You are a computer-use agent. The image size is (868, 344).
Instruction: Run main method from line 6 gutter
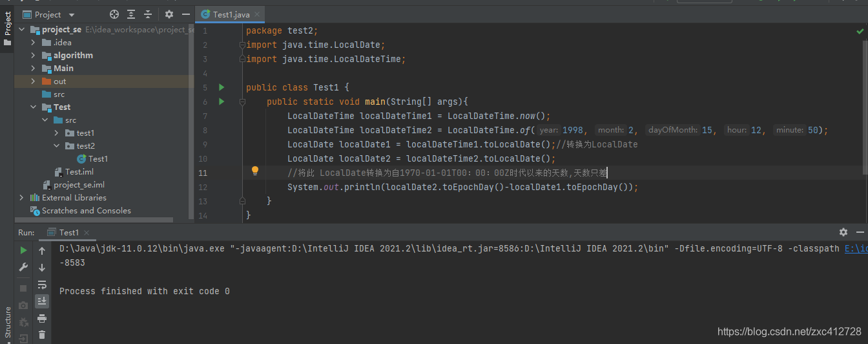(x=222, y=102)
